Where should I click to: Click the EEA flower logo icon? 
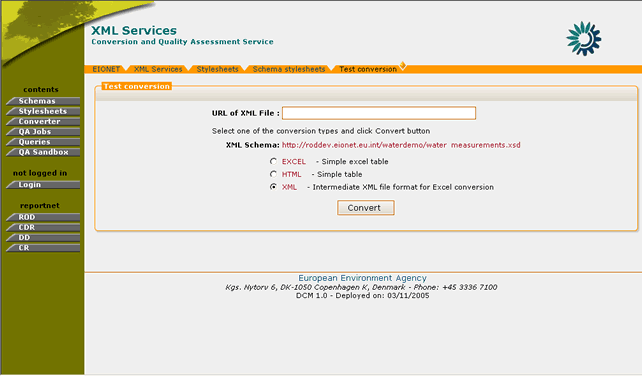(583, 39)
